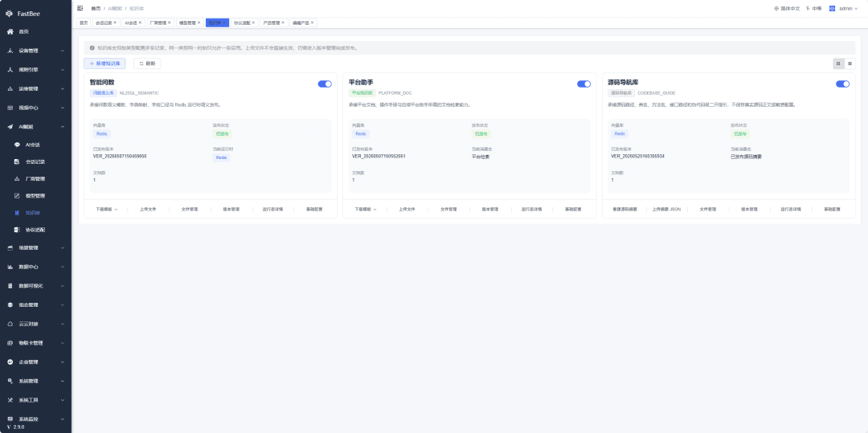
Task: Toggle the 源码导航库 enable switch
Action: [x=842, y=84]
